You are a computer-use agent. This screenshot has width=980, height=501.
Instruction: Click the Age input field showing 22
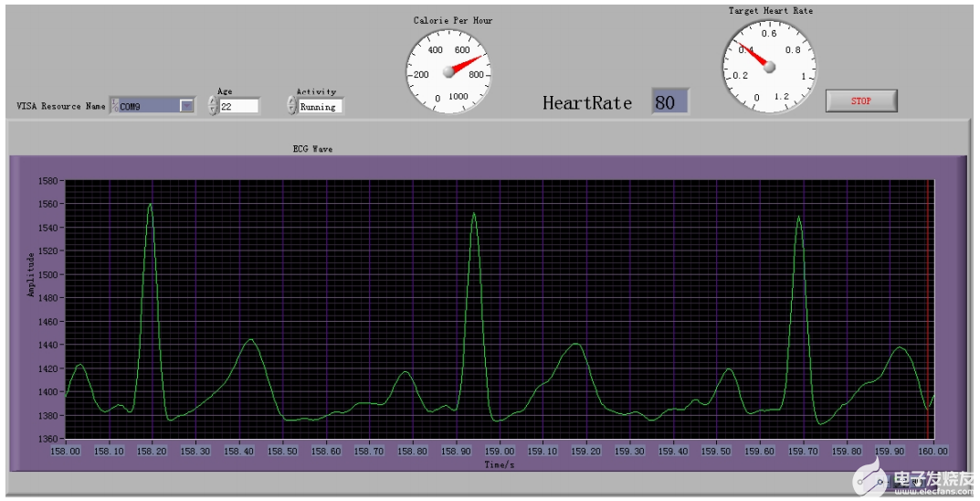(x=239, y=106)
